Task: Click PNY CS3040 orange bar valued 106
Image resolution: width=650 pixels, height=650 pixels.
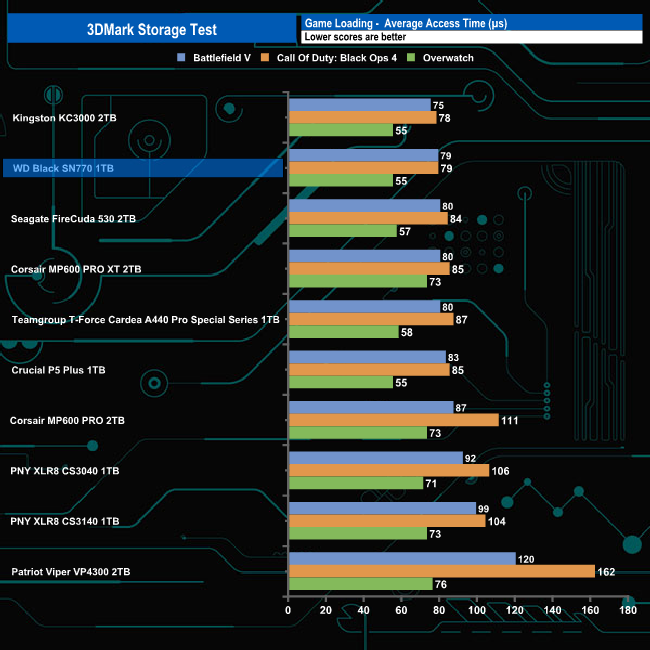Action: (389, 471)
